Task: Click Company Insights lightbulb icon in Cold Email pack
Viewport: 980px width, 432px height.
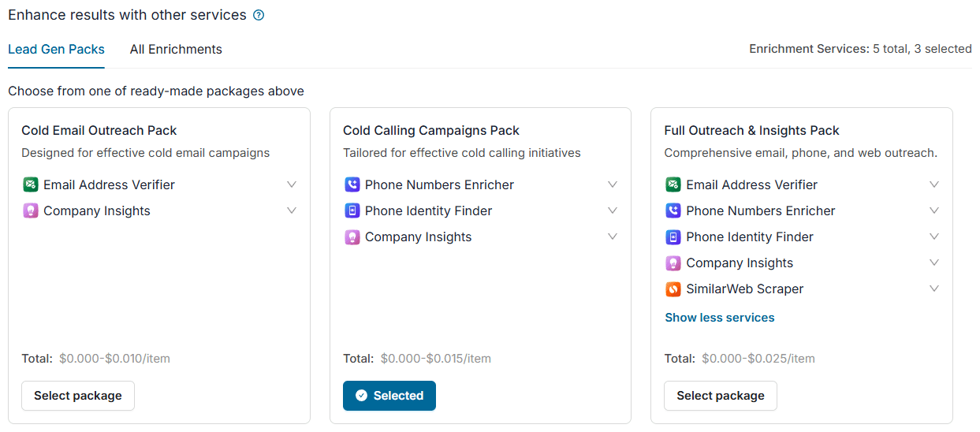Action: [31, 210]
